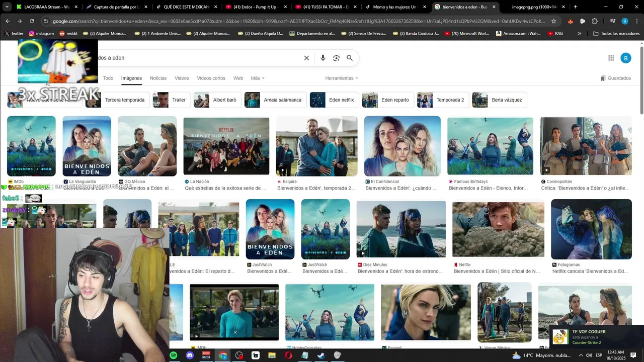Start a voice search with the microphone
Image resolution: width=644 pixels, height=362 pixels.
323,58
